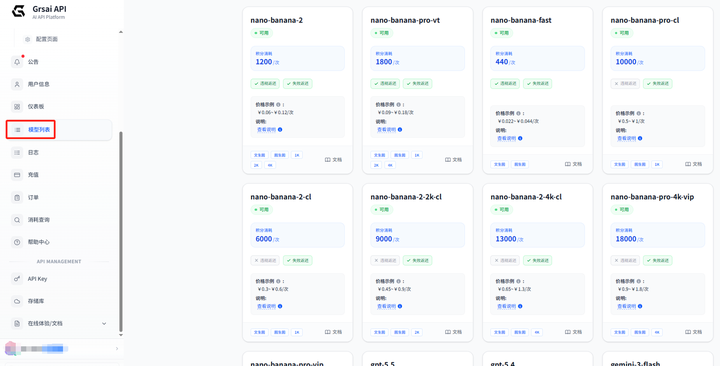This screenshot has width=720, height=366.
Task: Click the 用户信息 person icon
Action: [x=17, y=84]
